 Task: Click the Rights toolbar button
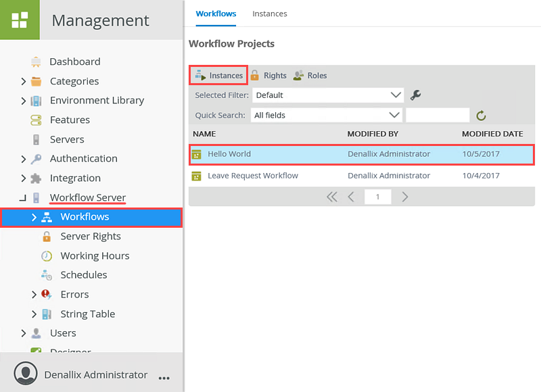coord(268,76)
